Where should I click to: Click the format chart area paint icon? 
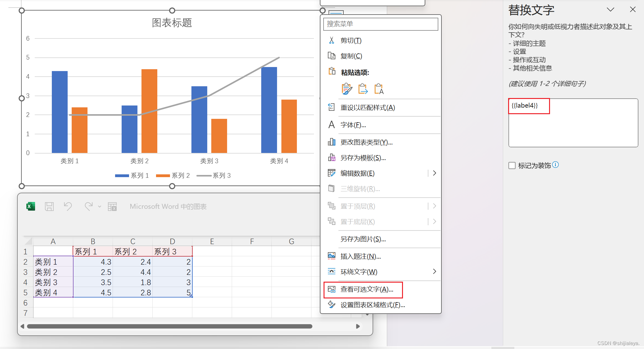(332, 305)
